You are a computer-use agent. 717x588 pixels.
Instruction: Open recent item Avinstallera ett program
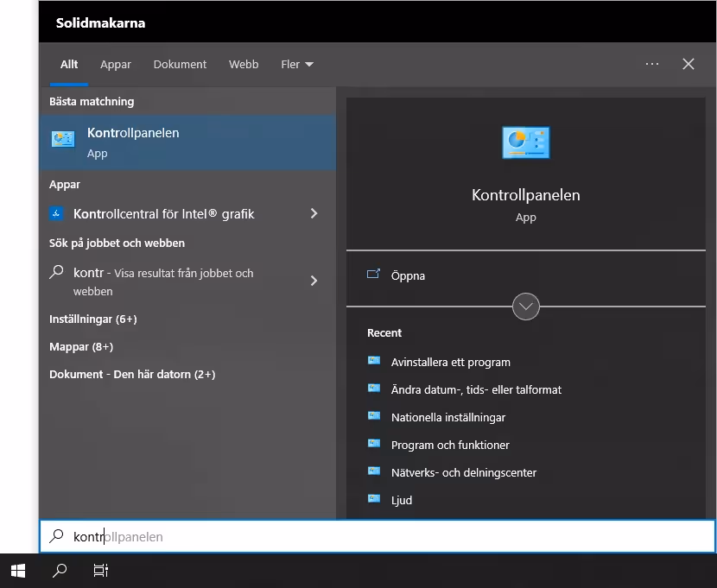[x=451, y=363]
